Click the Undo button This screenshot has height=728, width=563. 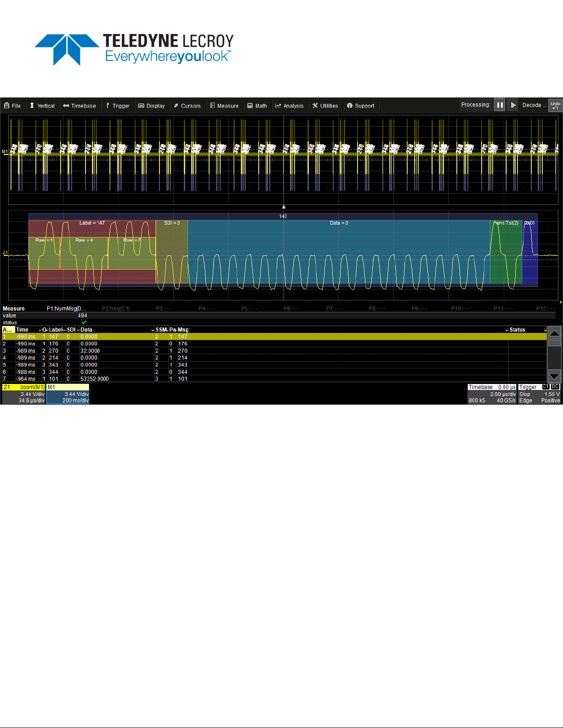pos(556,105)
